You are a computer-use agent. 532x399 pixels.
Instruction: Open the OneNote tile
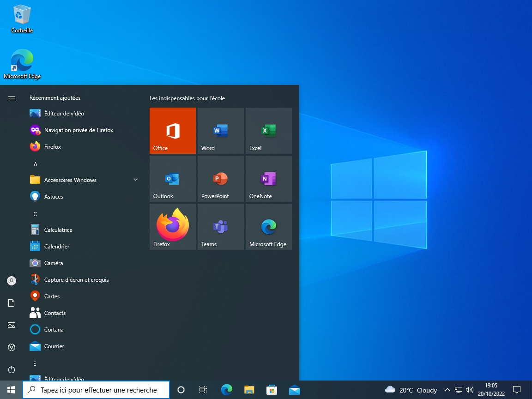pyautogui.click(x=269, y=179)
